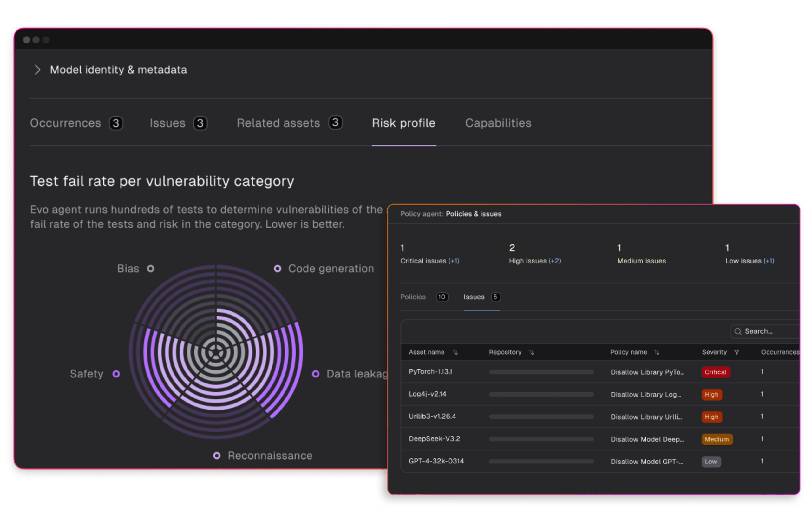Select the Safety category marker
Image resolution: width=812 pixels, height=520 pixels.
click(116, 374)
